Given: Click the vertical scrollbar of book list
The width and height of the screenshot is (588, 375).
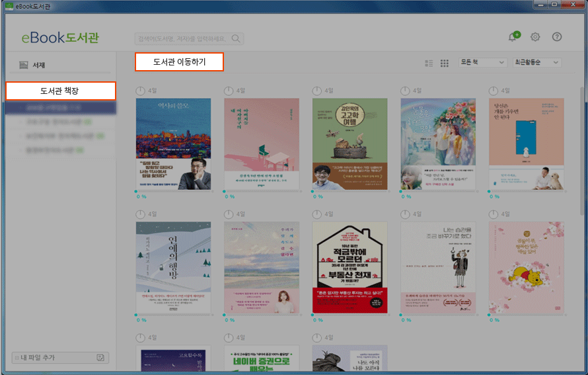Looking at the screenshot, I should click(583, 152).
